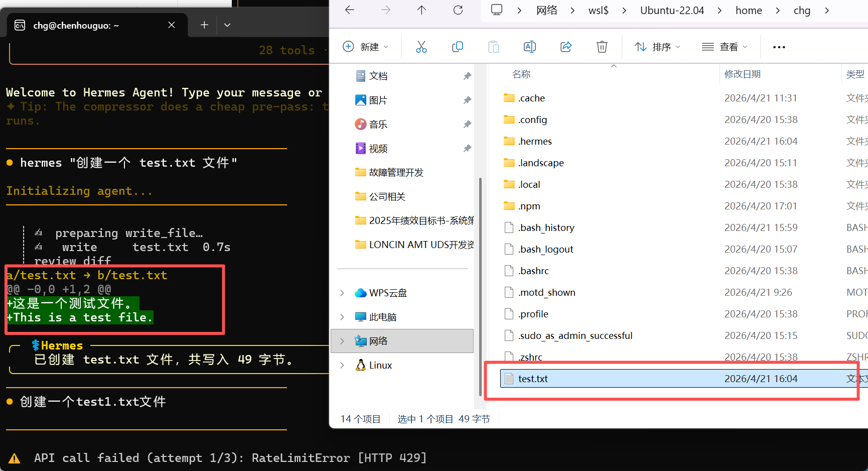868x471 pixels.
Task: Unpin 视频 using its pin icon
Action: [x=467, y=148]
